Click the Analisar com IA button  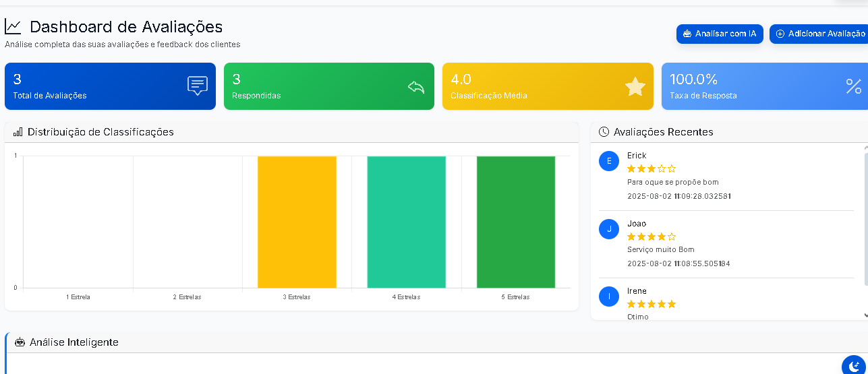point(720,34)
